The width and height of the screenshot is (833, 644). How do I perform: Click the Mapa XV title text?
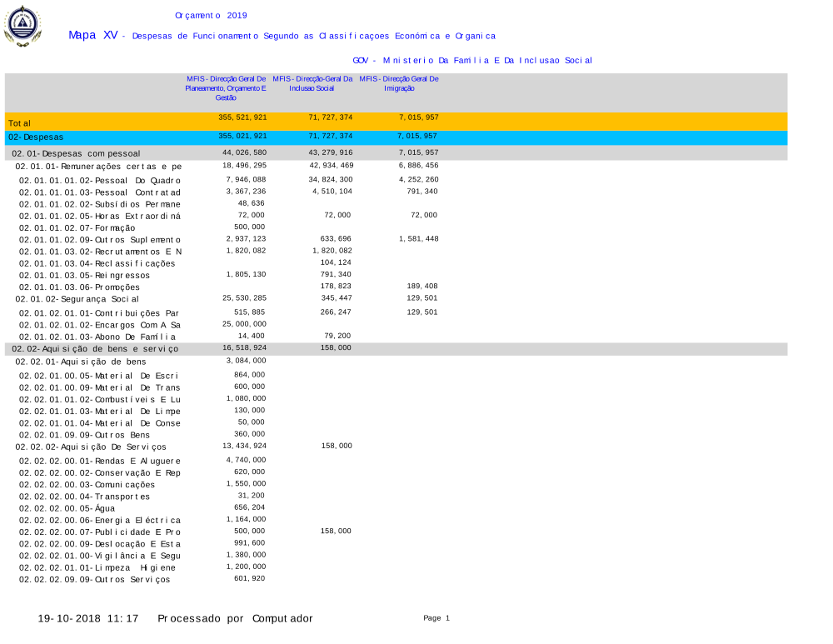[92, 35]
